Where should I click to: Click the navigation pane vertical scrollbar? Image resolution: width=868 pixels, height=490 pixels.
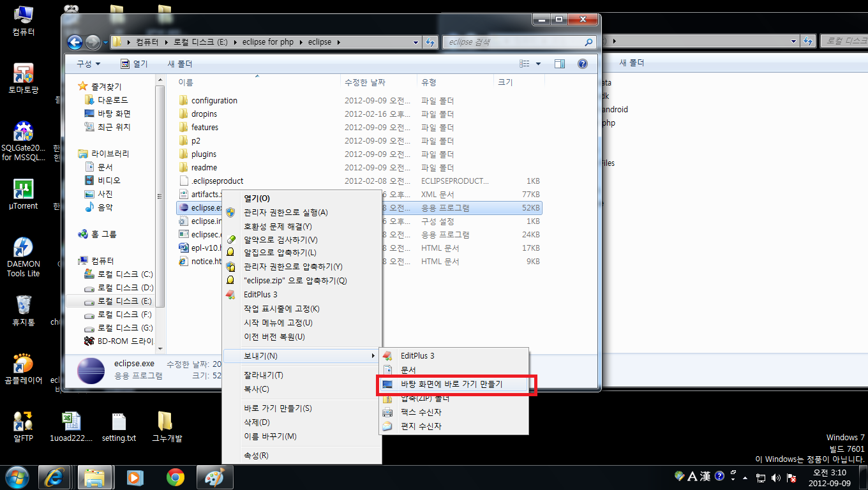161,195
